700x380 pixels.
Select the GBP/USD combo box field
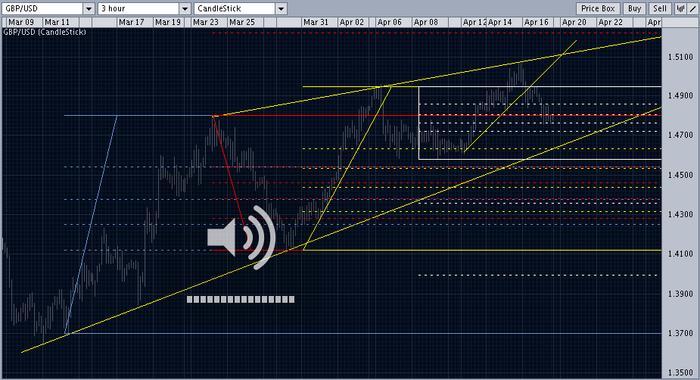[42, 8]
